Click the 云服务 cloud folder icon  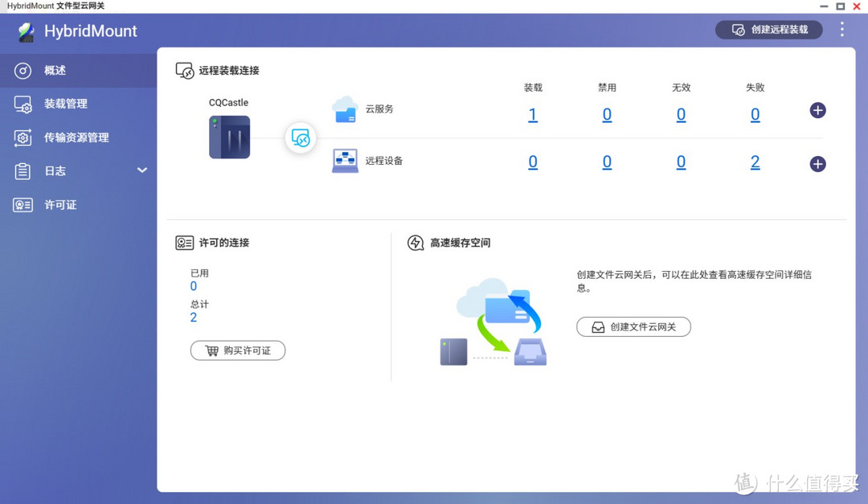[345, 109]
